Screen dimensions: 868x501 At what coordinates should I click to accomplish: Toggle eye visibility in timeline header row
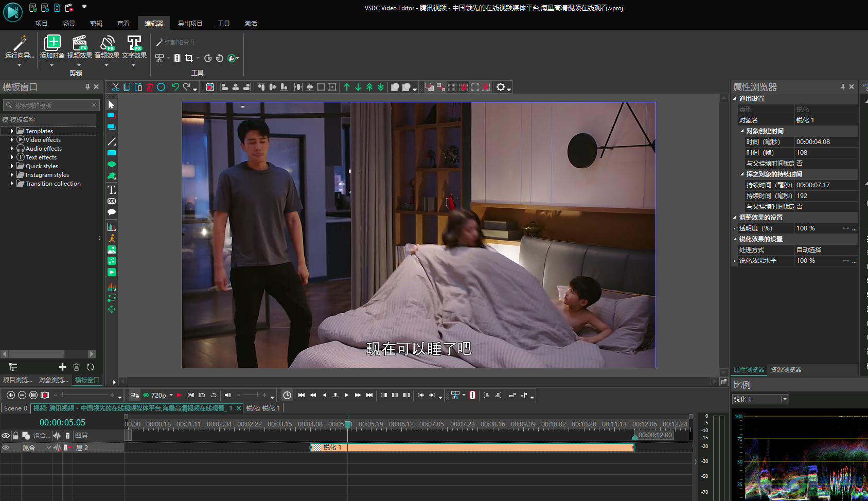(x=6, y=436)
